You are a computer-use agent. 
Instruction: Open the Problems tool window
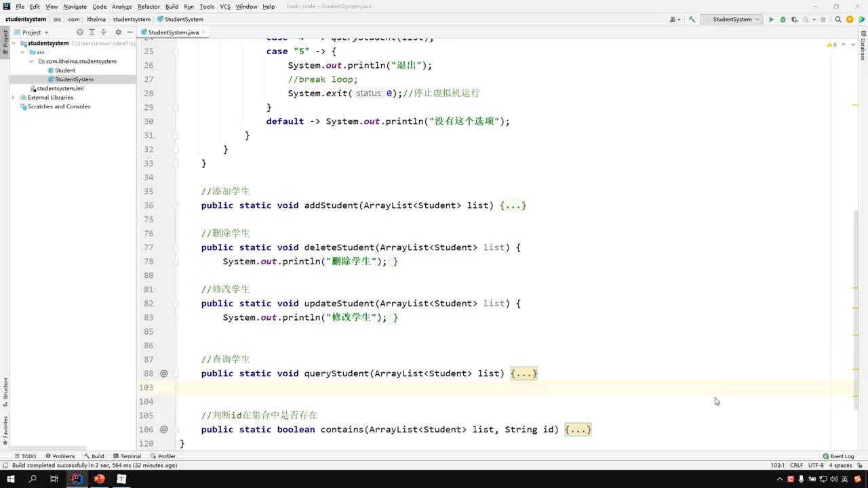click(60, 456)
